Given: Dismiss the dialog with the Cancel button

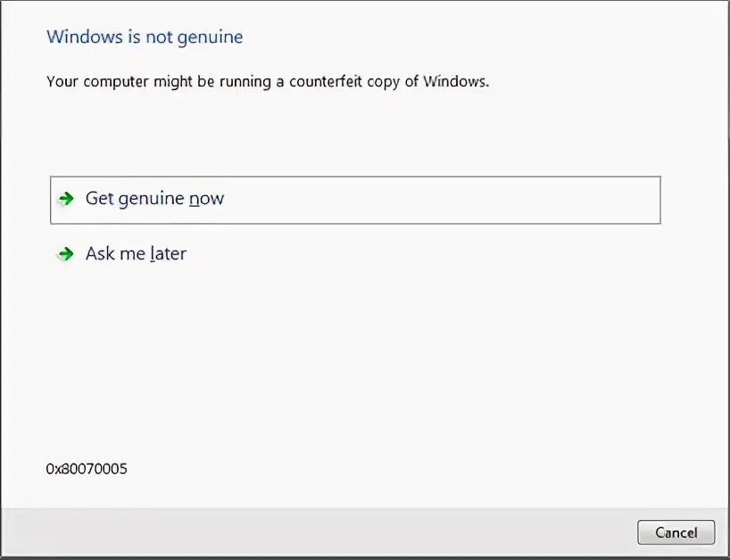Looking at the screenshot, I should click(676, 532).
